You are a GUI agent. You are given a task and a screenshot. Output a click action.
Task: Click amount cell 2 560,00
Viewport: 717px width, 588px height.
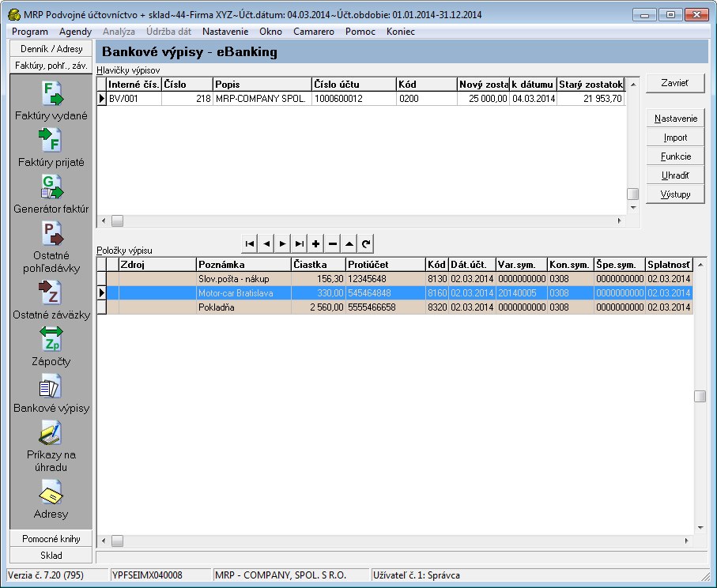coord(319,307)
